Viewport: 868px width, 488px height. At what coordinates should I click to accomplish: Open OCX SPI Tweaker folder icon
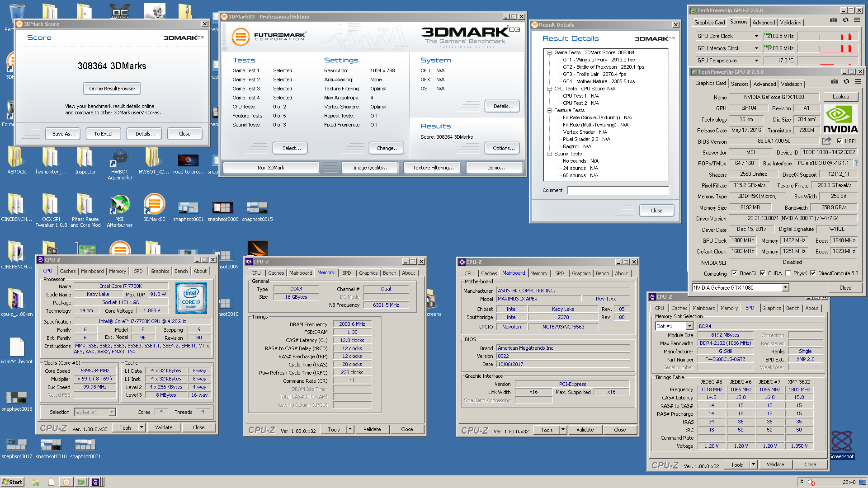pyautogui.click(x=51, y=211)
